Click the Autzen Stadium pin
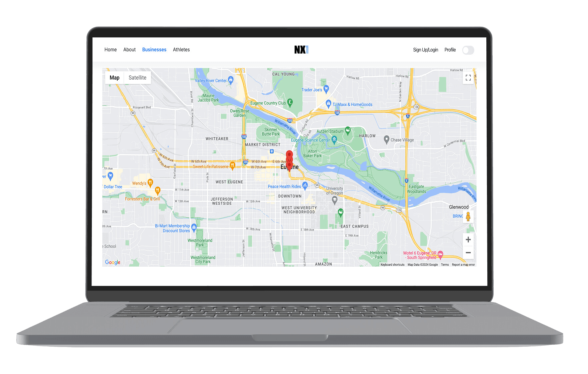Image resolution: width=588 pixels, height=374 pixels. coord(348,131)
